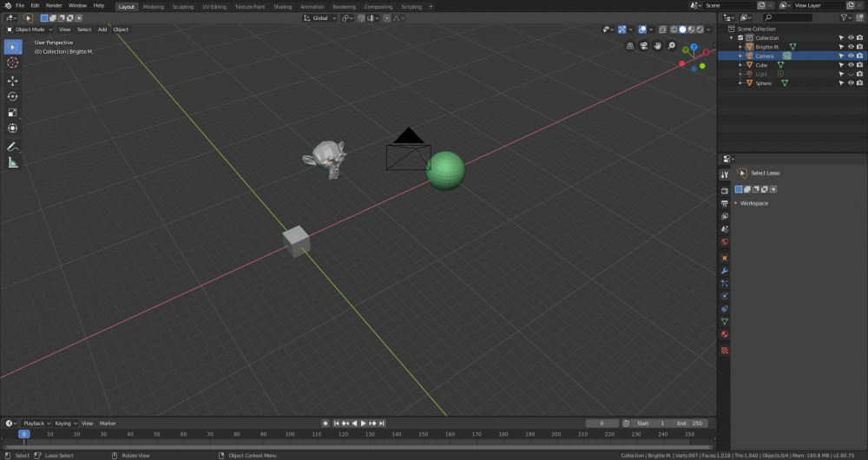Select the Annotate pencil tool
The image size is (868, 460).
[x=13, y=147]
